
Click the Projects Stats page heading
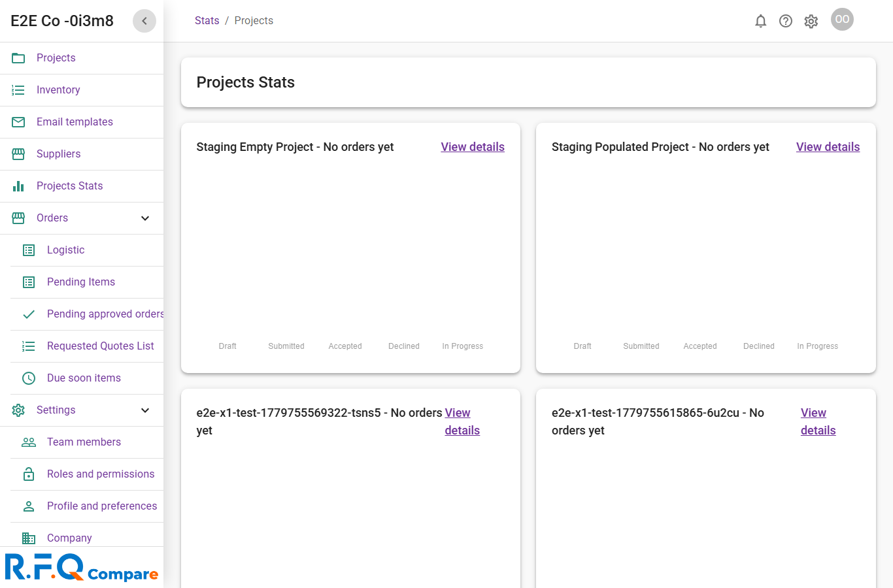pos(246,82)
